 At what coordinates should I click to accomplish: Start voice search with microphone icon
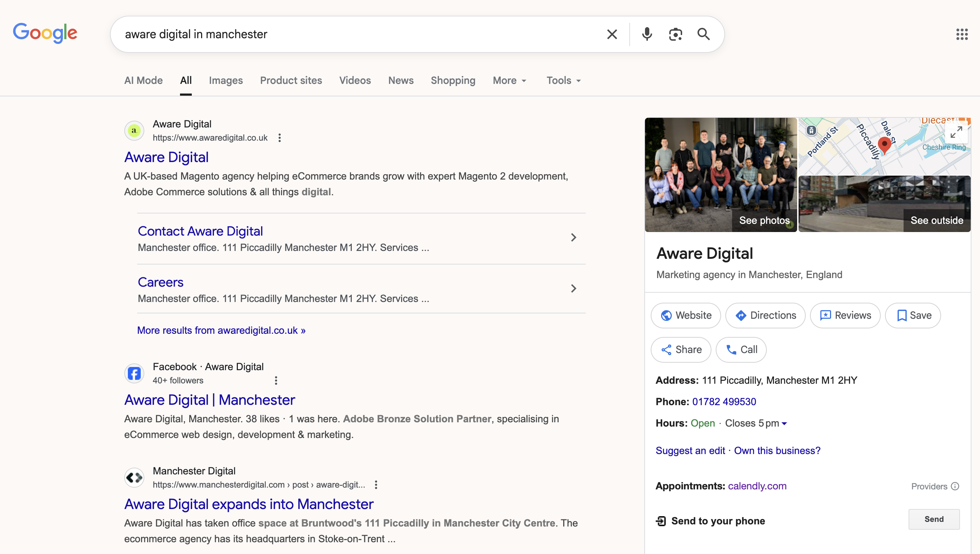coord(647,34)
